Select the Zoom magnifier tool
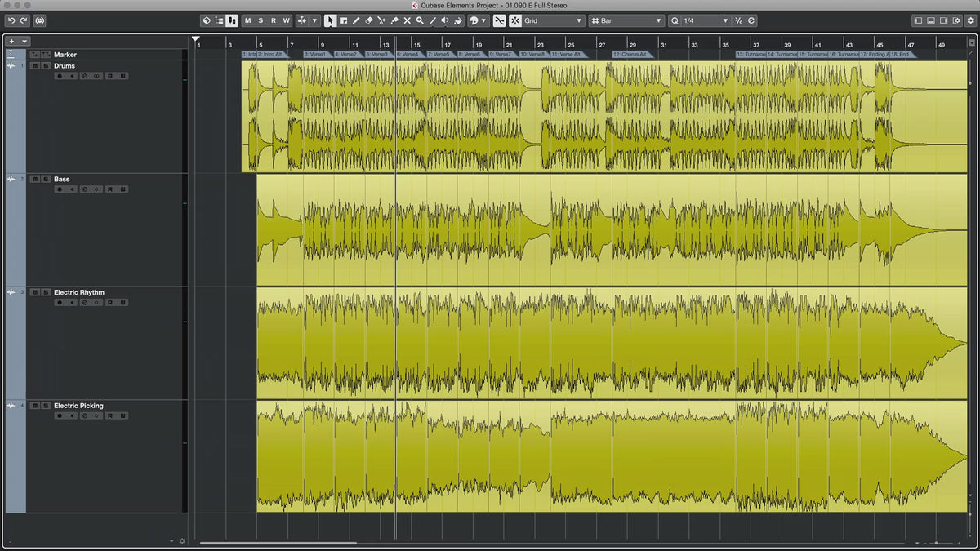This screenshot has width=980, height=551. pos(420,20)
